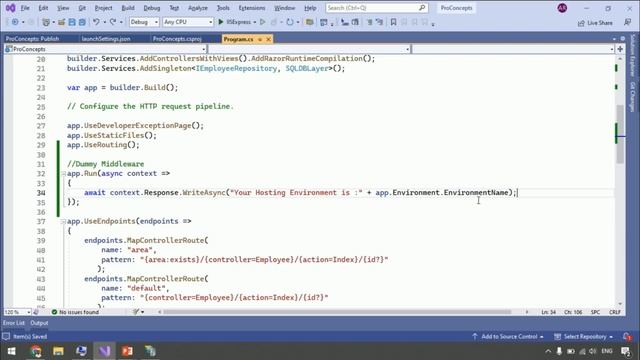Click the Save icon

(72, 22)
